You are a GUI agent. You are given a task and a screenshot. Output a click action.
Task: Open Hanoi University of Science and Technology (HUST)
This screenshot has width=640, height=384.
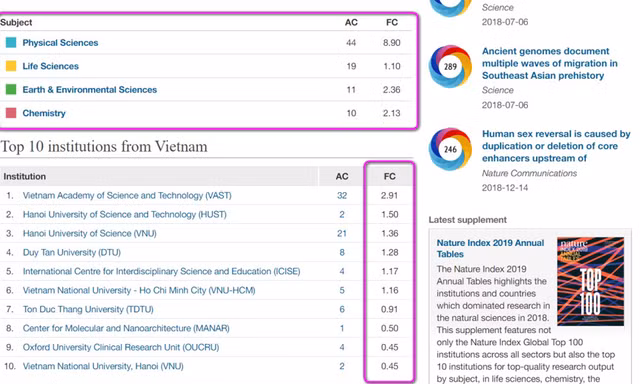[x=124, y=214]
